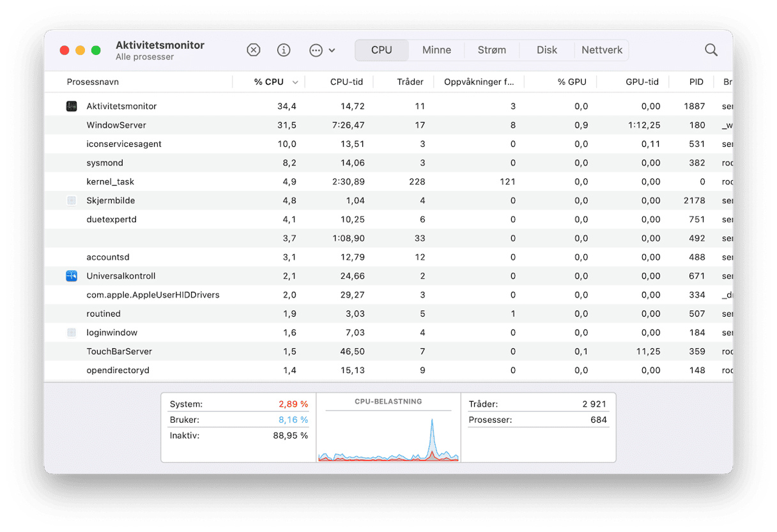Click the search magnifying glass icon
Viewport: 777px width, 532px height.
(711, 50)
